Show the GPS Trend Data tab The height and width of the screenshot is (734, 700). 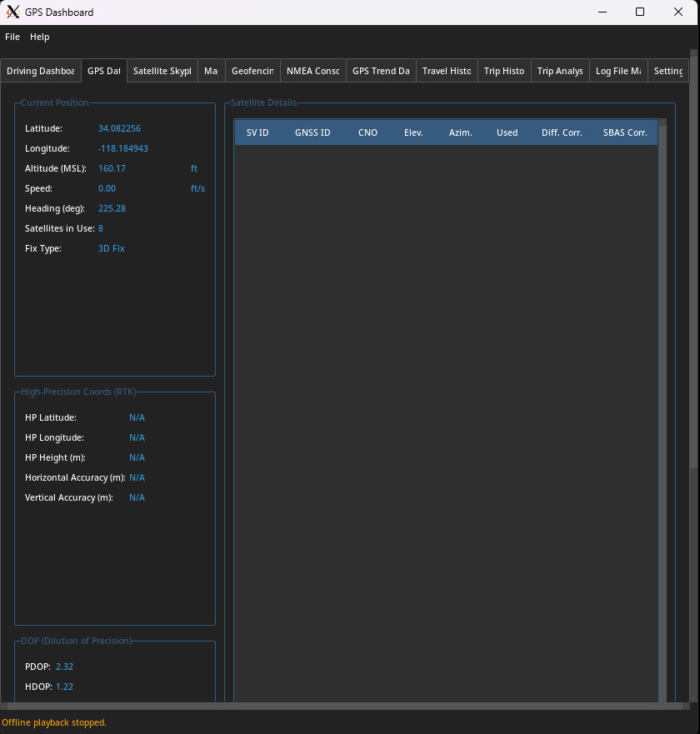coord(381,71)
